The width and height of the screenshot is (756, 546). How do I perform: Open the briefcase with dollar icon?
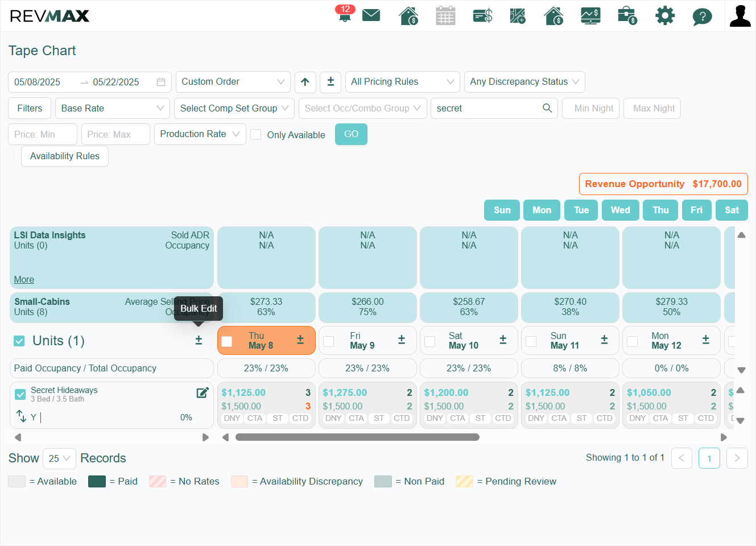(627, 15)
